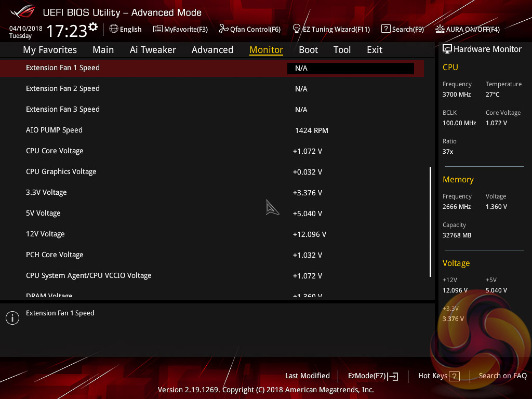Image resolution: width=532 pixels, height=399 pixels.
Task: Switch to Main tab
Action: point(103,50)
